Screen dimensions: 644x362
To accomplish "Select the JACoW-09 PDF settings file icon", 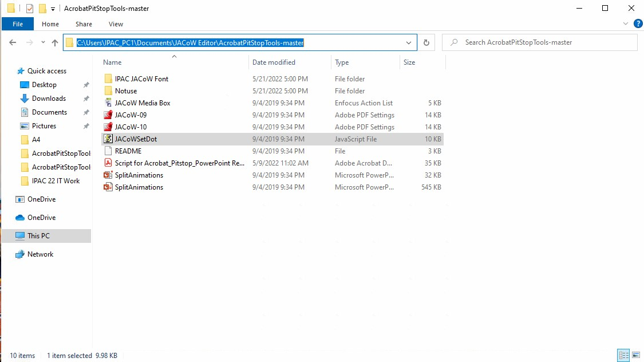I will point(108,115).
